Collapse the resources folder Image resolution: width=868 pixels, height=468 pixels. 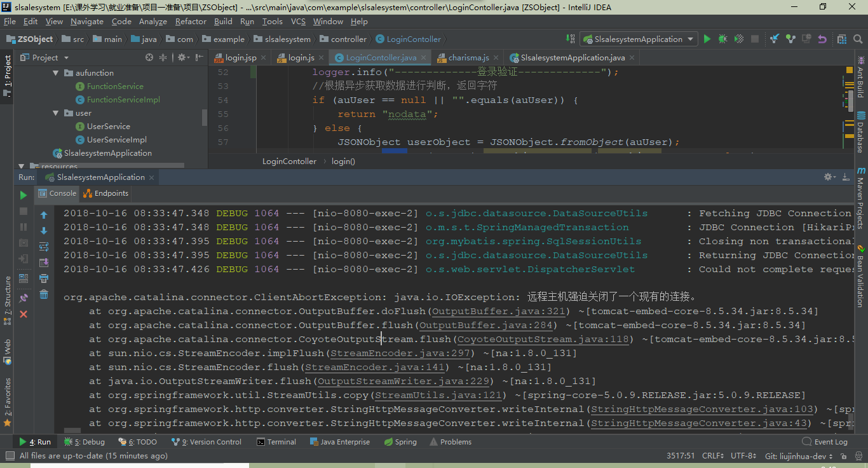pos(22,167)
